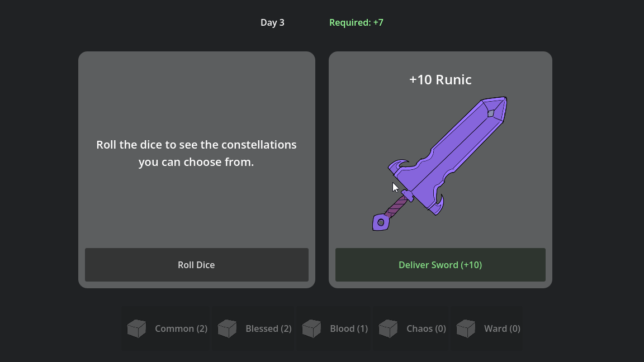Viewport: 644px width, 362px height.
Task: Deliver the sword for +10
Action: point(441,265)
